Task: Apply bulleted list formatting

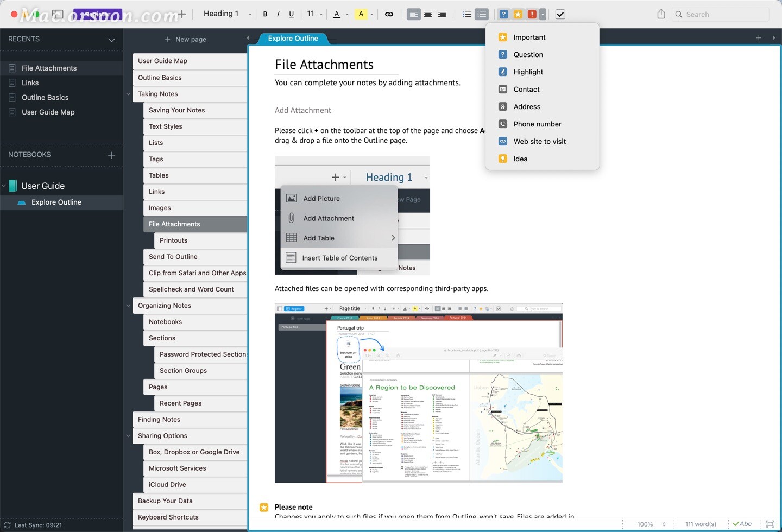Action: [x=467, y=14]
